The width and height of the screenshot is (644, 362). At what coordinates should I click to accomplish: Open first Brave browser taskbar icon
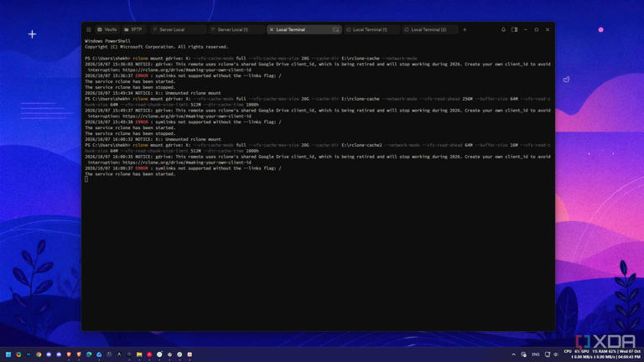tap(69, 354)
